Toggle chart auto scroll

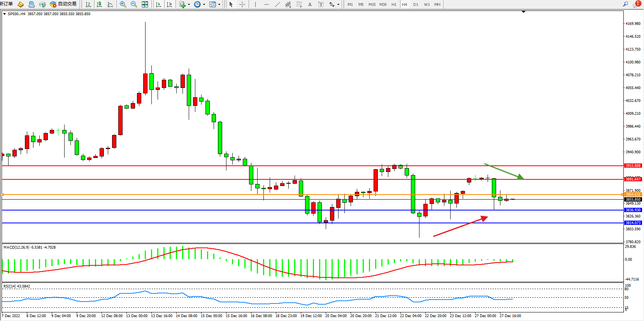click(158, 4)
